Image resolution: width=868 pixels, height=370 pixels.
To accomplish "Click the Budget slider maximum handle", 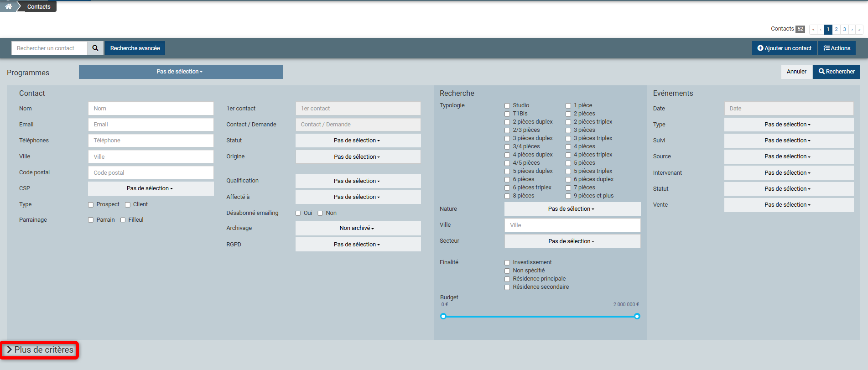I will pyautogui.click(x=637, y=316).
